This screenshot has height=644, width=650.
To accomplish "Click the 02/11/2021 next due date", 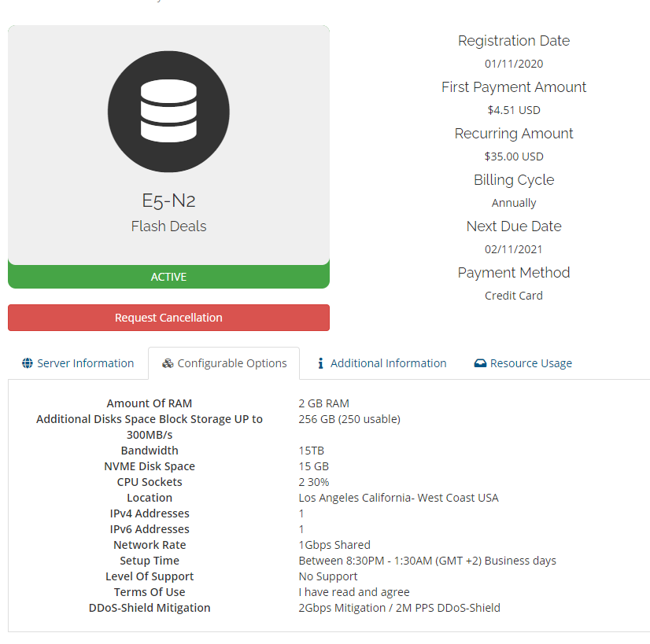I will (x=514, y=249).
